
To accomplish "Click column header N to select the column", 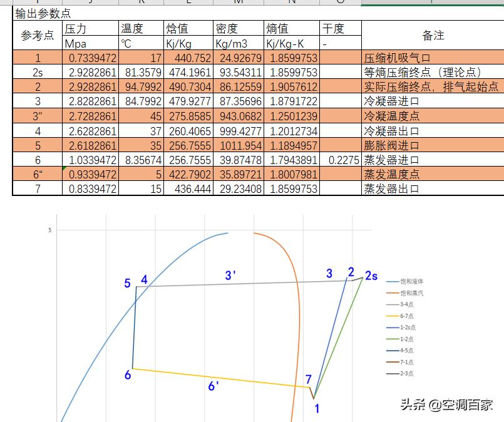I will (x=291, y=3).
